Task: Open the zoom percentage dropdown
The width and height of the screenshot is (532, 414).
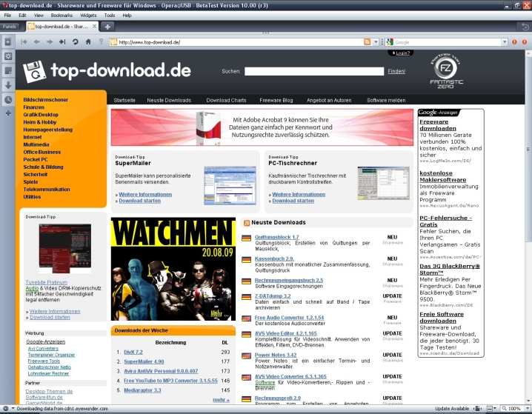Action: coord(525,409)
